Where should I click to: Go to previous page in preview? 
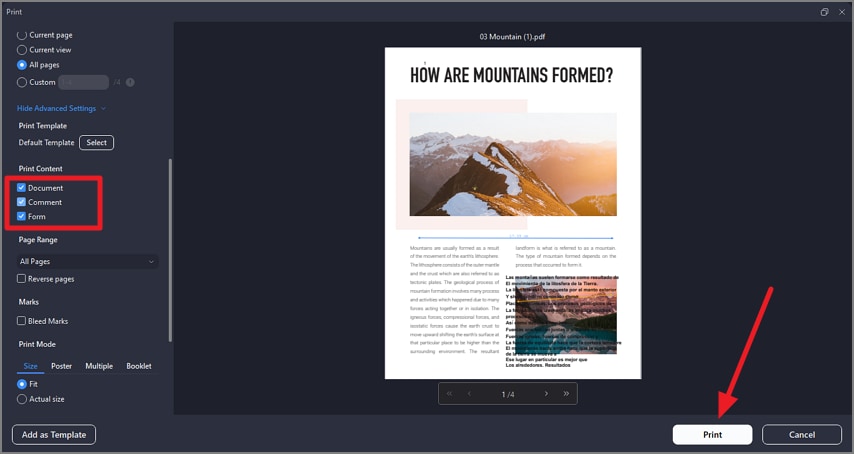click(469, 394)
